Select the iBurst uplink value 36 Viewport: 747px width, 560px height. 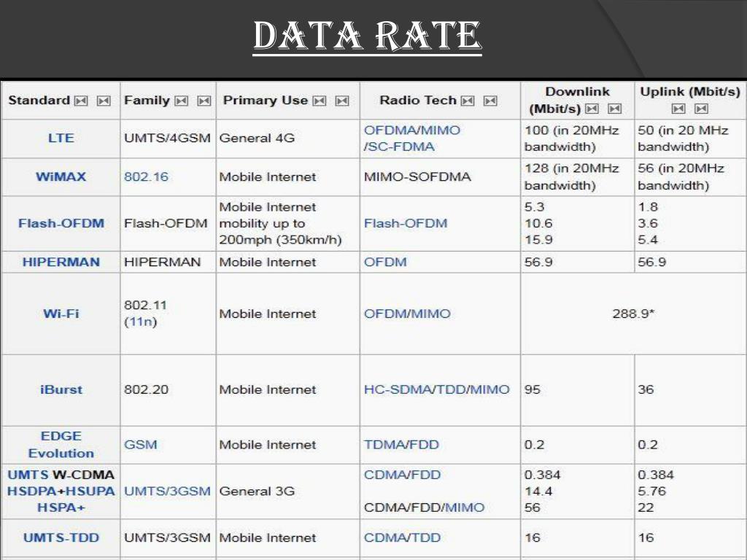[646, 389]
